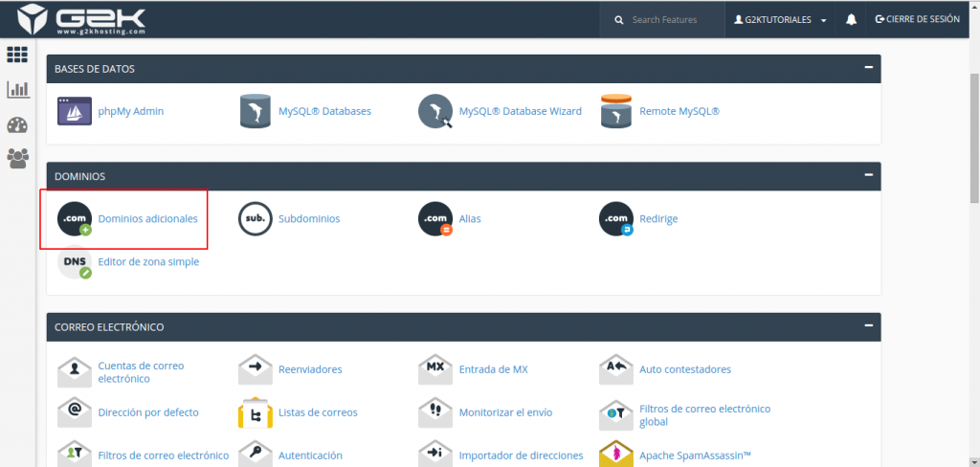Open the notifications bell icon
Screen dimensions: 980x467
[851, 19]
